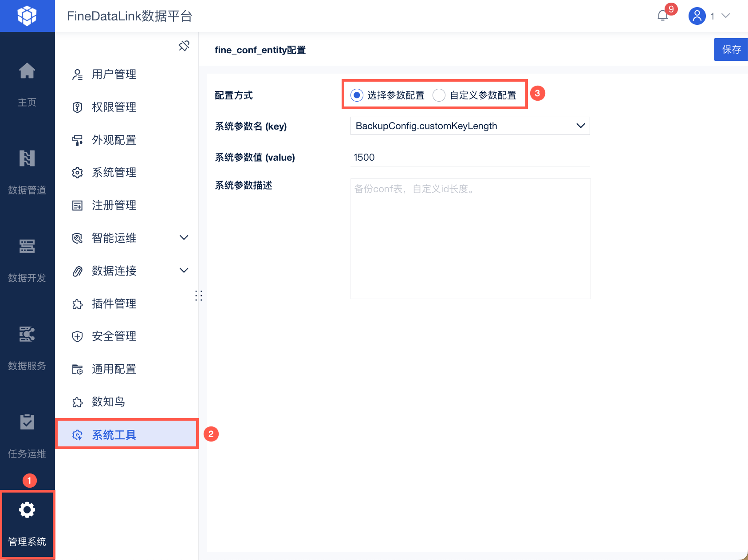Click the FineDataLink数据平台 title text
The image size is (748, 560).
point(130,16)
